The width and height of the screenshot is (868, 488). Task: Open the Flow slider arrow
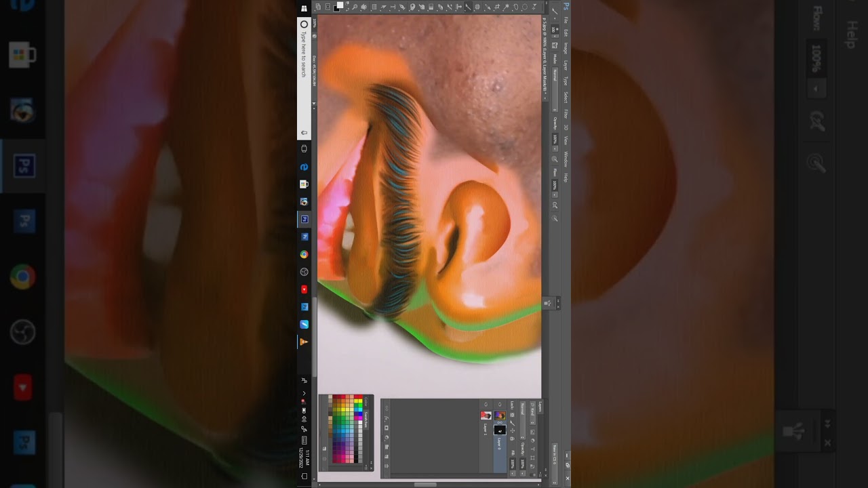[x=555, y=195]
